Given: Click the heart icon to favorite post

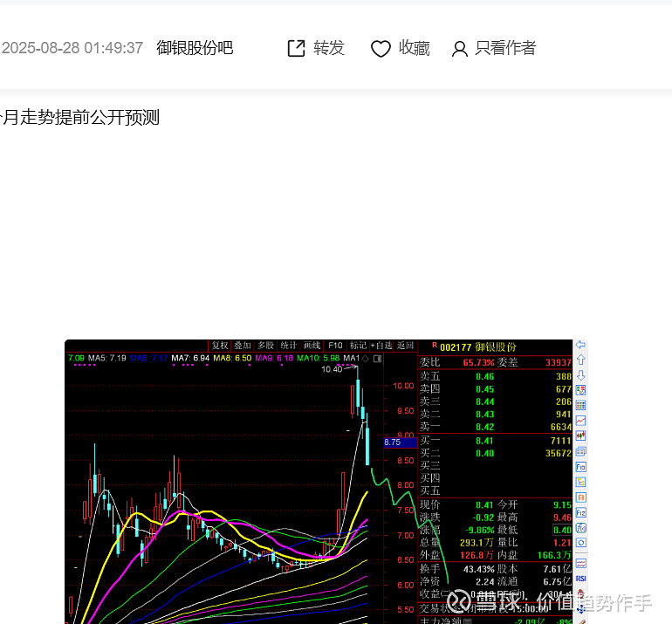Looking at the screenshot, I should click(381, 48).
